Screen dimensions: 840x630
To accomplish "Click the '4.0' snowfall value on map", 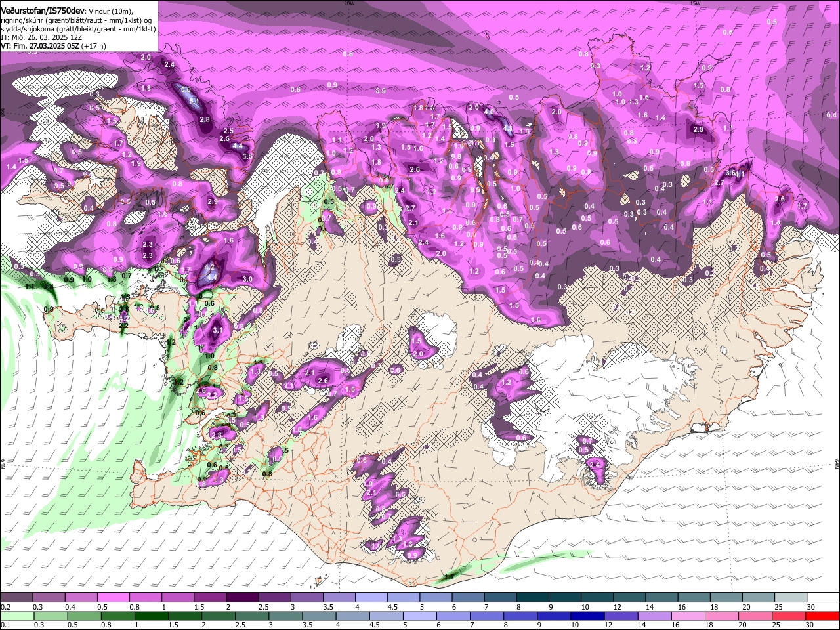I will click(x=489, y=112).
